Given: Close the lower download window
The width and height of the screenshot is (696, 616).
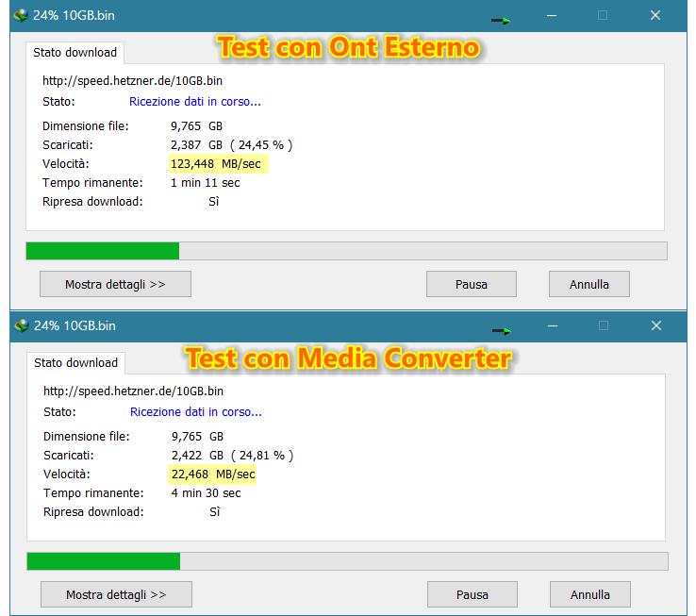Looking at the screenshot, I should [656, 326].
